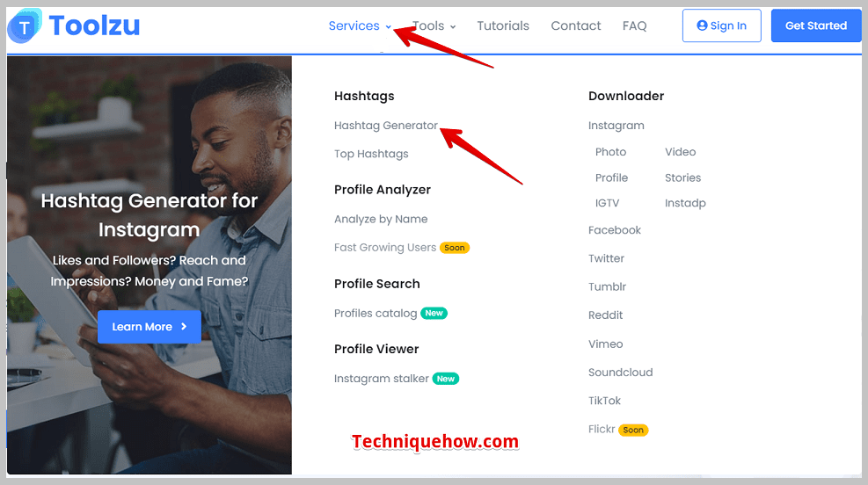This screenshot has width=868, height=485.
Task: Open the Contact page
Action: tap(576, 25)
